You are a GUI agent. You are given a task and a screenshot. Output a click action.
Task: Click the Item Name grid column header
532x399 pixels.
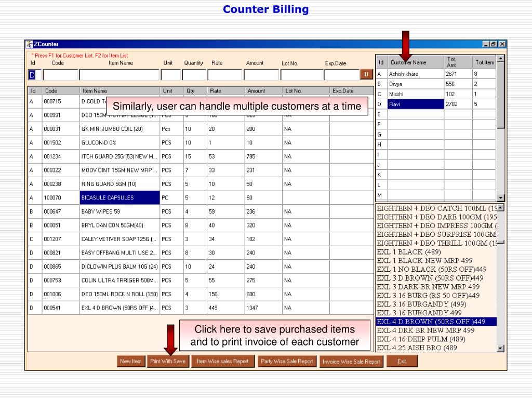(x=119, y=91)
